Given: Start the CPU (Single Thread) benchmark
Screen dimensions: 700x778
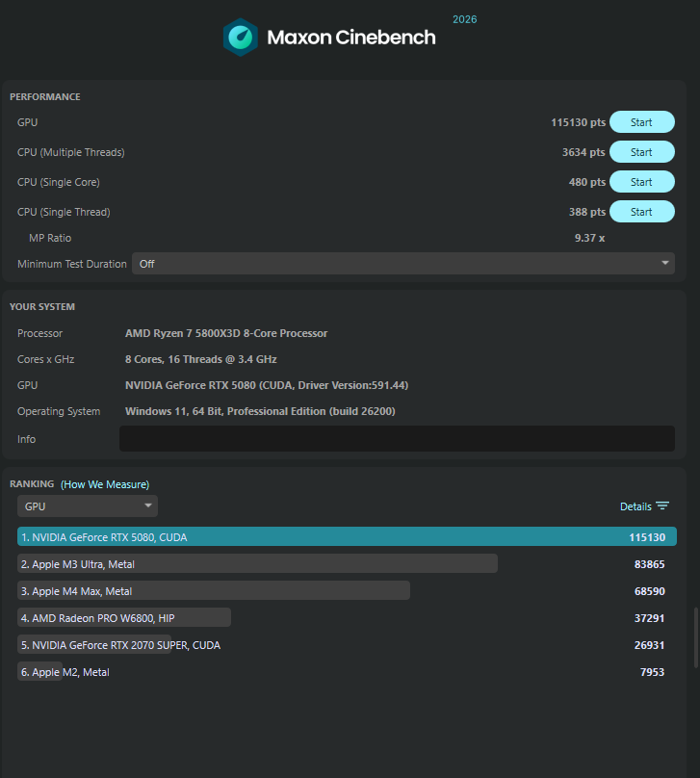Looking at the screenshot, I should [x=641, y=212].
